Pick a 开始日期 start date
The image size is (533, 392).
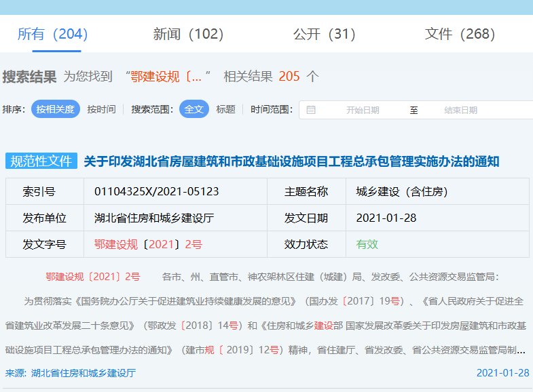[x=363, y=110]
